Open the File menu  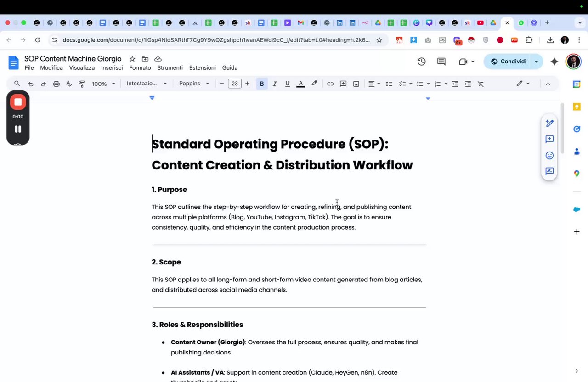tap(29, 68)
